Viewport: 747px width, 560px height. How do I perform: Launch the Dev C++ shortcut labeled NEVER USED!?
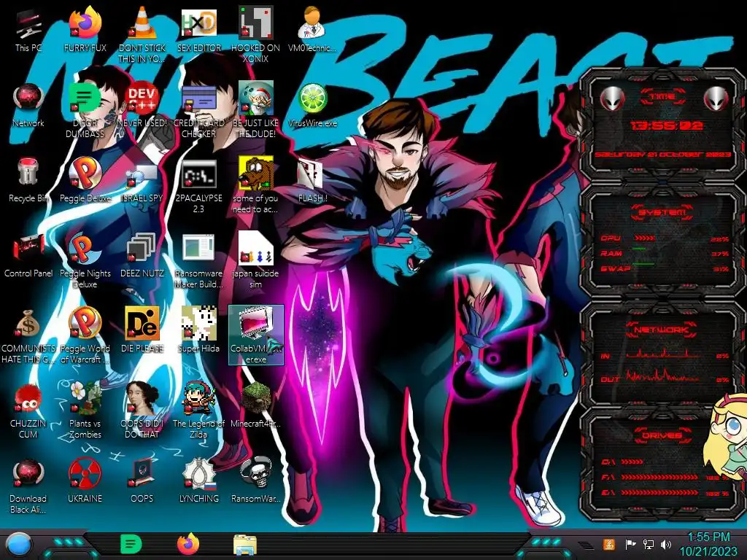click(x=142, y=105)
